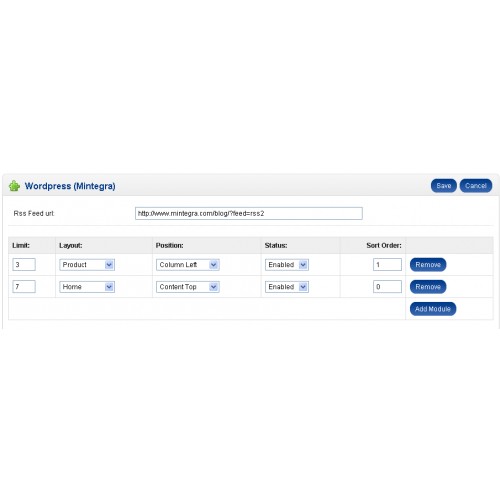Edit the sort order field with 1

387,265
